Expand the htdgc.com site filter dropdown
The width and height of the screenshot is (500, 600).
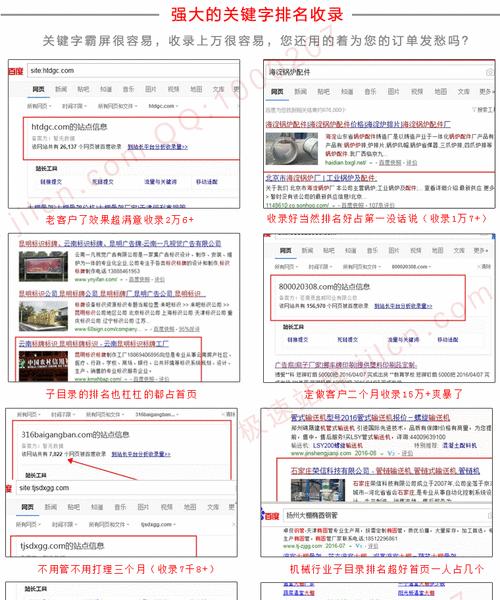click(163, 106)
